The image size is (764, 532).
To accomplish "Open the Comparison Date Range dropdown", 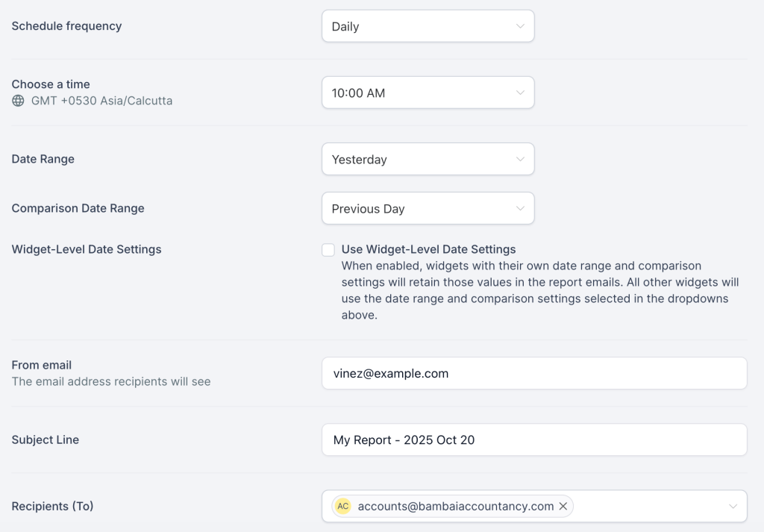I will tap(428, 208).
